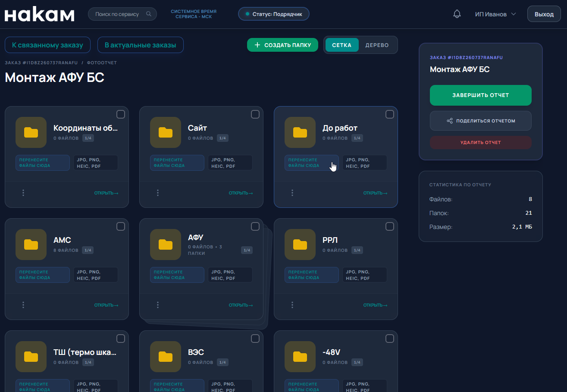567x392 pixels.
Task: Open three-dot menu on АМС folder
Action: tap(23, 305)
